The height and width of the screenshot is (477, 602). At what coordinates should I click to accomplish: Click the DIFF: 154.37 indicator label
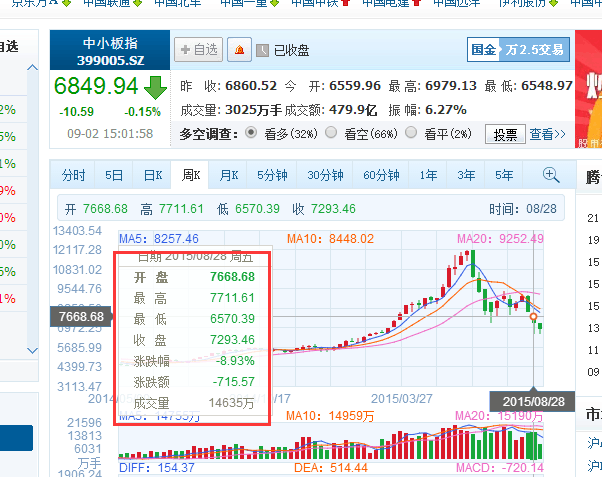[157, 468]
